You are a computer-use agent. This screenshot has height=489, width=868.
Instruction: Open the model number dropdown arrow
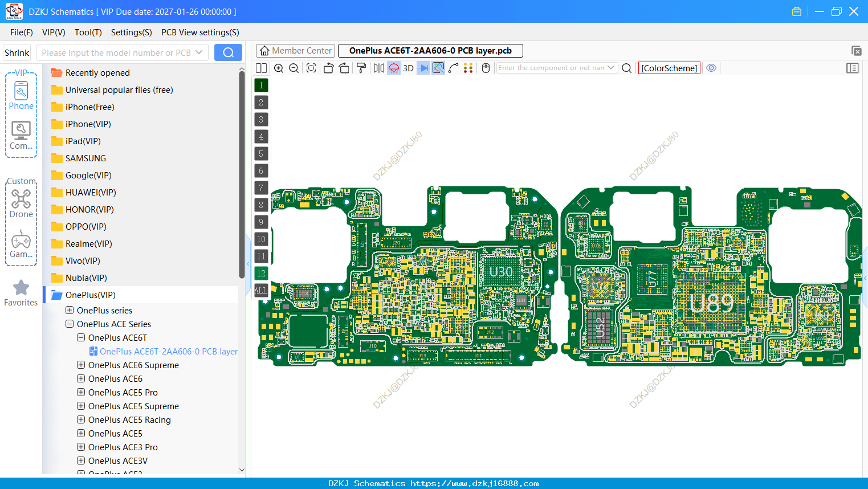[x=199, y=52]
